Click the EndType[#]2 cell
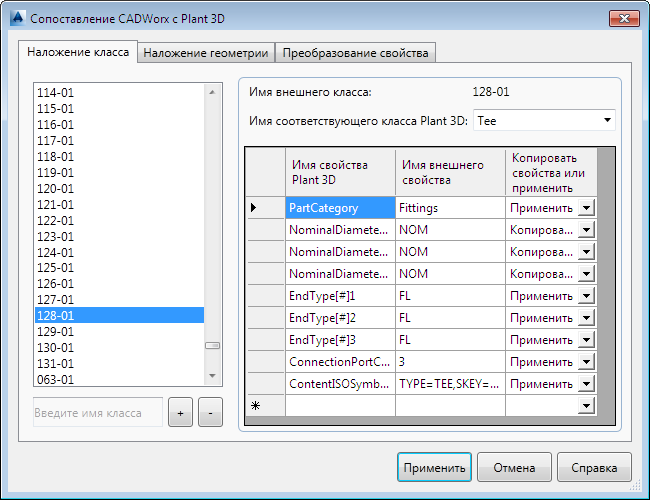Image resolution: width=650 pixels, height=500 pixels. tap(340, 318)
